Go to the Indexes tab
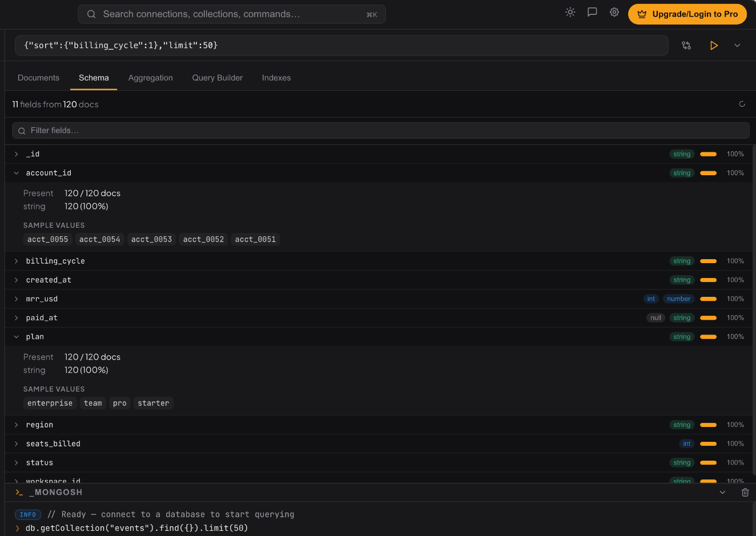The width and height of the screenshot is (756, 536). click(x=276, y=78)
